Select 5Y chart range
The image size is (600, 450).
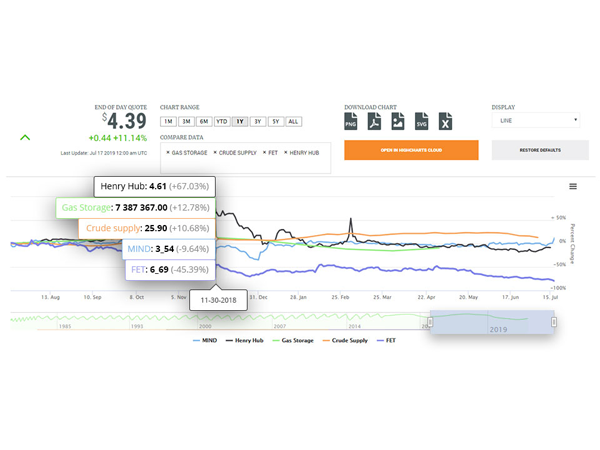point(276,122)
